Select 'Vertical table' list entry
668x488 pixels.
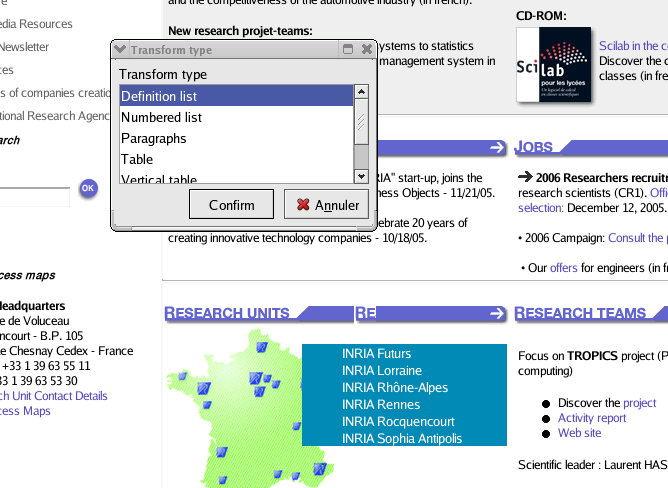click(236, 178)
